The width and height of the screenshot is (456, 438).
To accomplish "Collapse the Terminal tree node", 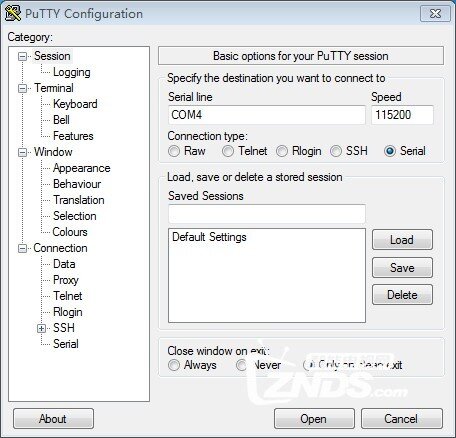I will (x=22, y=88).
